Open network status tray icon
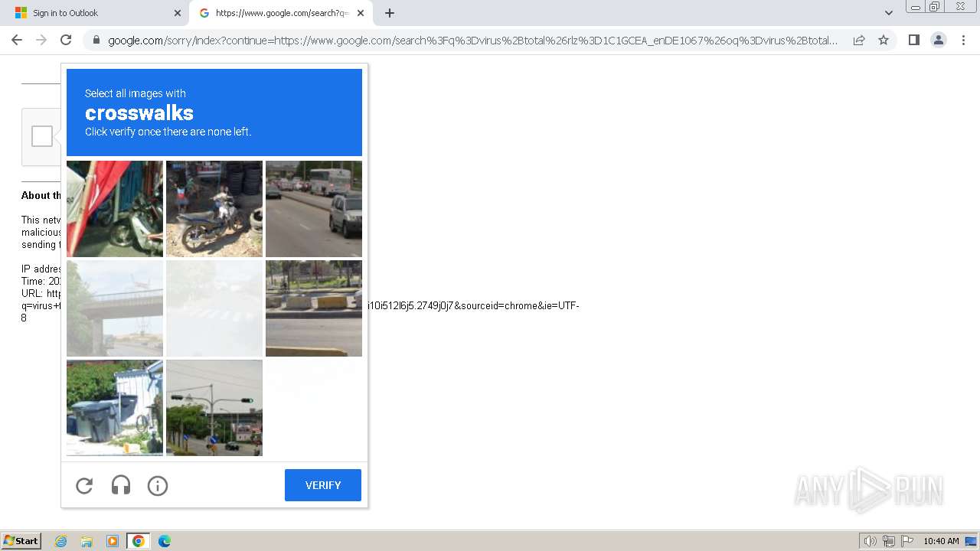The width and height of the screenshot is (980, 551). point(889,541)
